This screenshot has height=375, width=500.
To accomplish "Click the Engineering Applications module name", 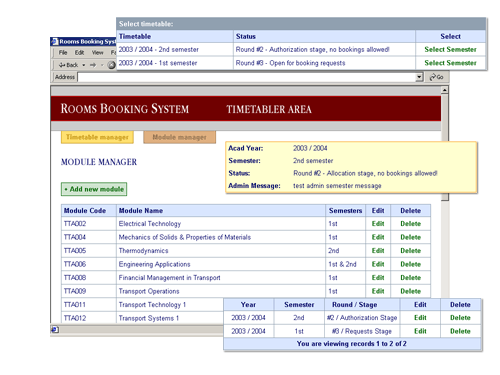I will pyautogui.click(x=154, y=264).
